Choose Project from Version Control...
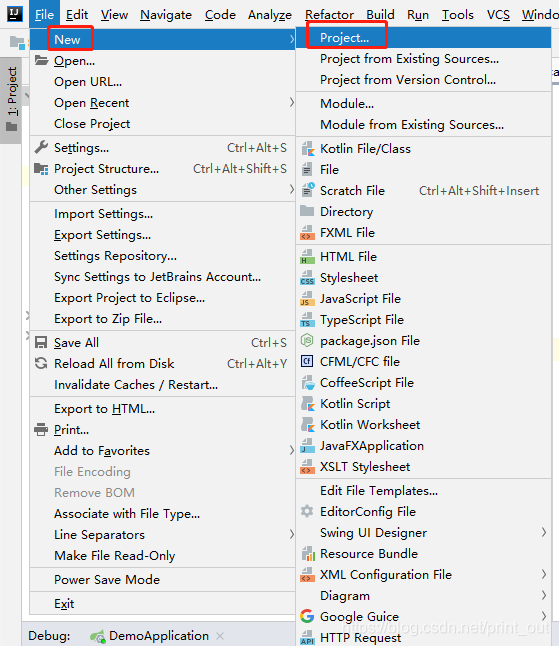Screen dimensions: 559x646 click(423, 80)
